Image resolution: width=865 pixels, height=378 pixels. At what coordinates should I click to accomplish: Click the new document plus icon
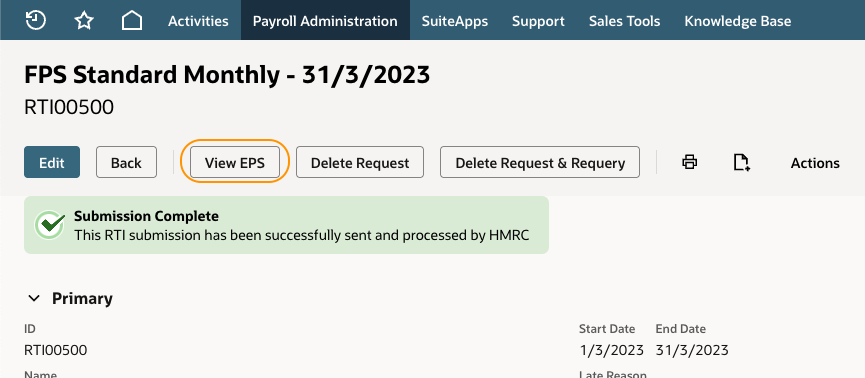click(x=741, y=162)
